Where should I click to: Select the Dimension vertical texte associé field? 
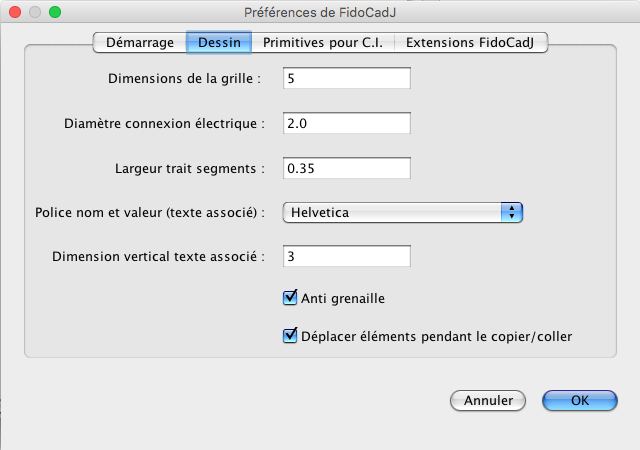click(x=347, y=257)
